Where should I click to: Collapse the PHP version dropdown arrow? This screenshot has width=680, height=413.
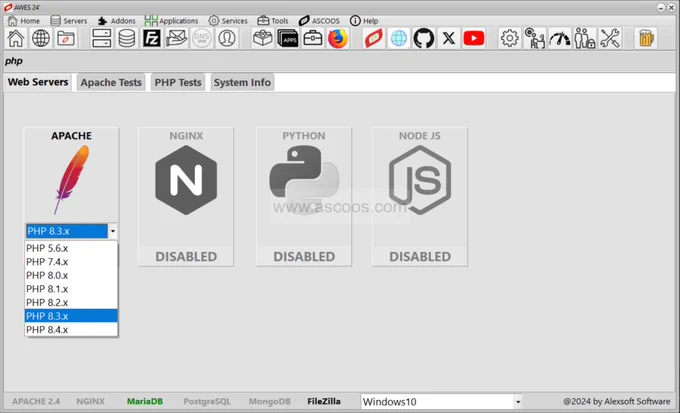113,231
